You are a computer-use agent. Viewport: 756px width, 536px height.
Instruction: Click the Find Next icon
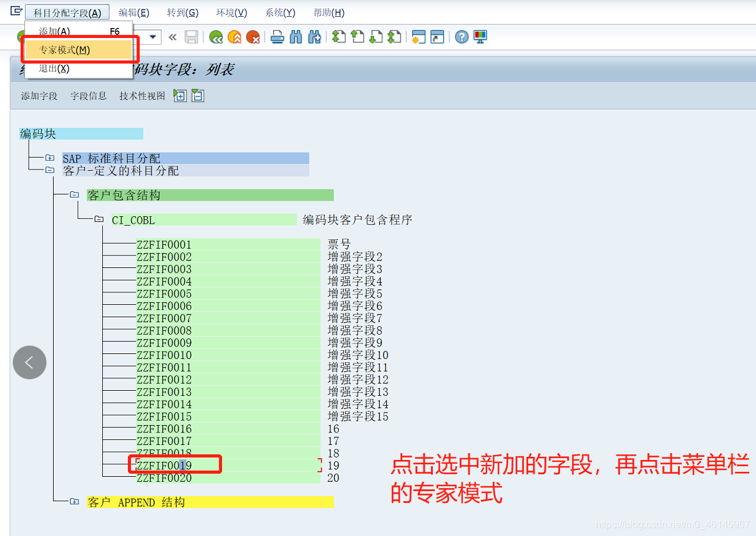tap(314, 37)
